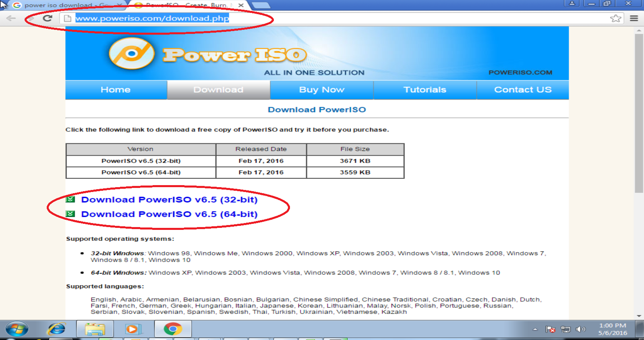Click table cell PowerISO v6.5 (64-bit)
644x340 pixels.
pyautogui.click(x=141, y=172)
